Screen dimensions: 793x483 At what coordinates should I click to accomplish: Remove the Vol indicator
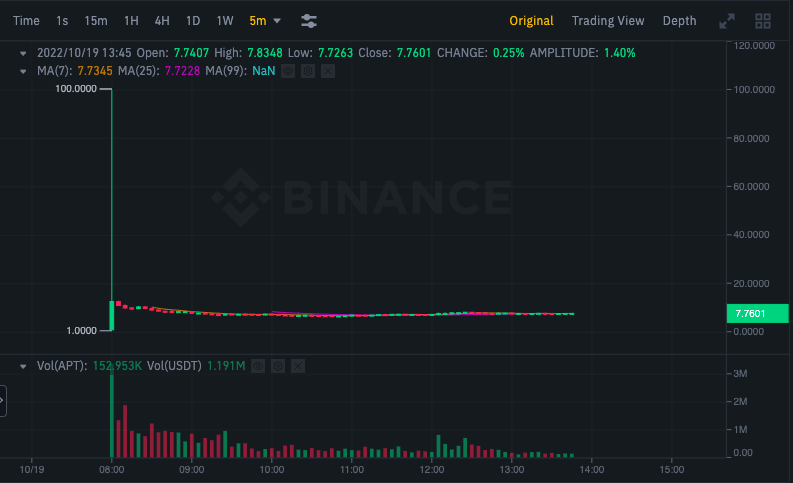(297, 366)
